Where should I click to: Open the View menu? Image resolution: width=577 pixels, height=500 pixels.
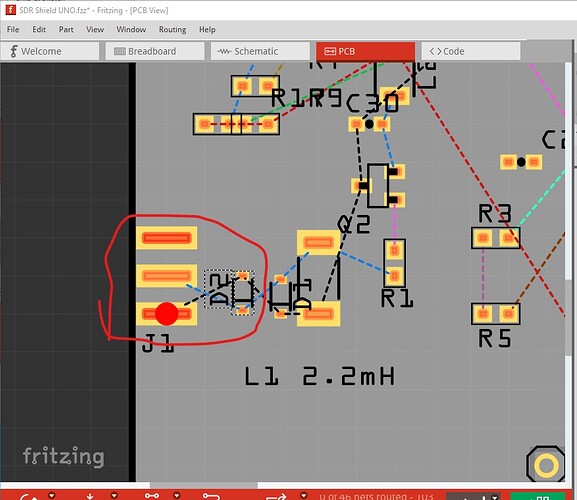pyautogui.click(x=95, y=29)
